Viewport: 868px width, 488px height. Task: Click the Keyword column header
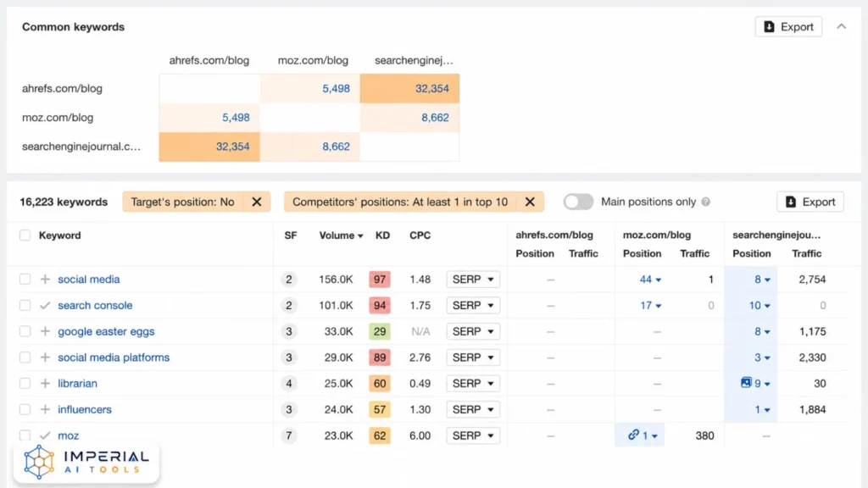(x=60, y=236)
